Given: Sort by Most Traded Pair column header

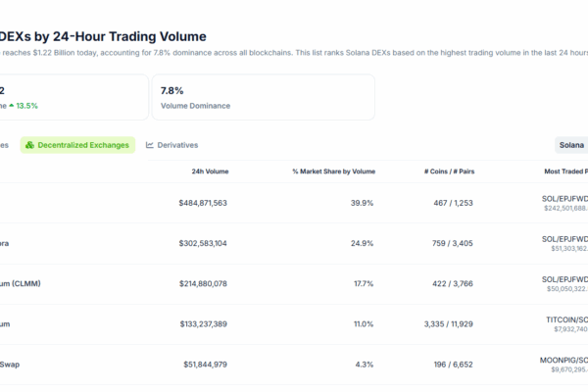Looking at the screenshot, I should pyautogui.click(x=565, y=171).
